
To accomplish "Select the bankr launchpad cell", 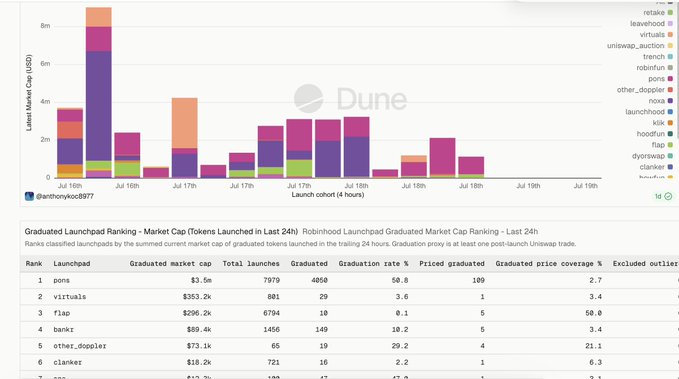I will 64,330.
